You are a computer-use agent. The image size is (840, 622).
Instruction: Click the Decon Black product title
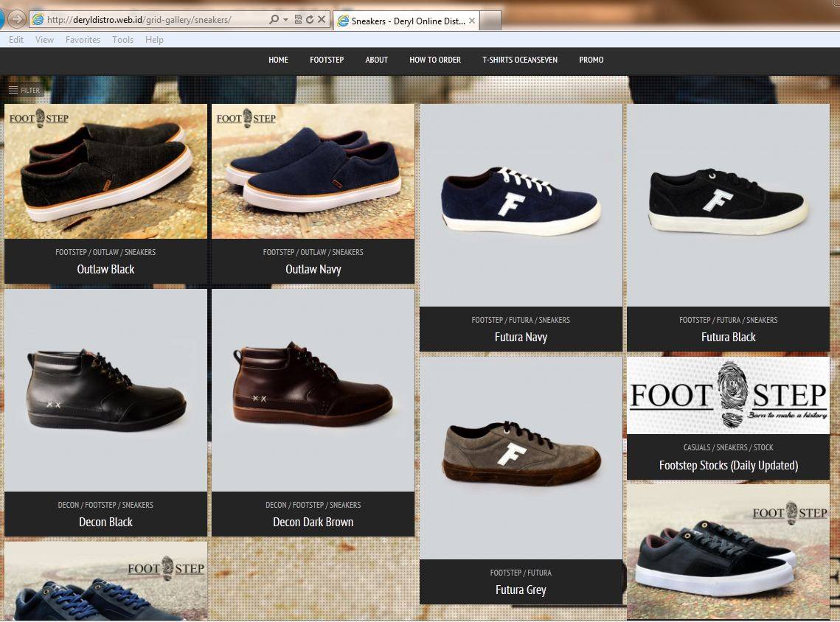coord(105,522)
